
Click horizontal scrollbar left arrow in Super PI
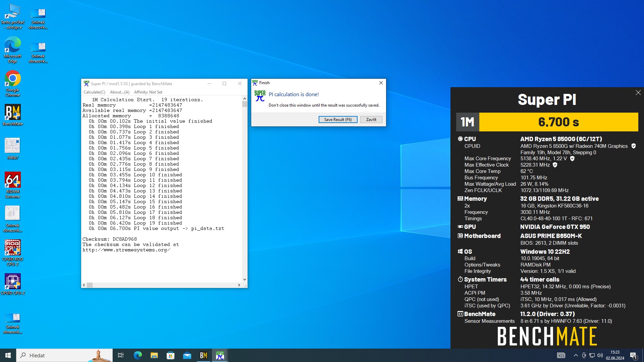tap(84, 285)
